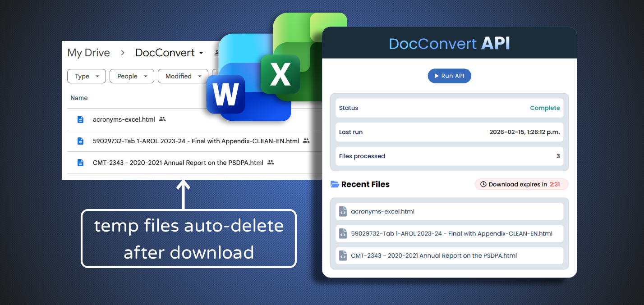644x305 pixels.
Task: Click the folder icon beside Recent Files
Action: pos(335,184)
